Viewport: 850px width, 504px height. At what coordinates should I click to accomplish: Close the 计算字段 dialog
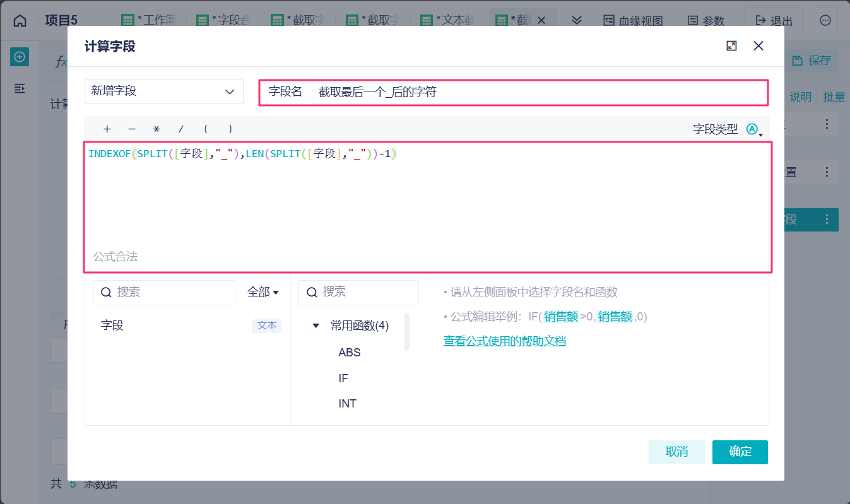pos(759,45)
